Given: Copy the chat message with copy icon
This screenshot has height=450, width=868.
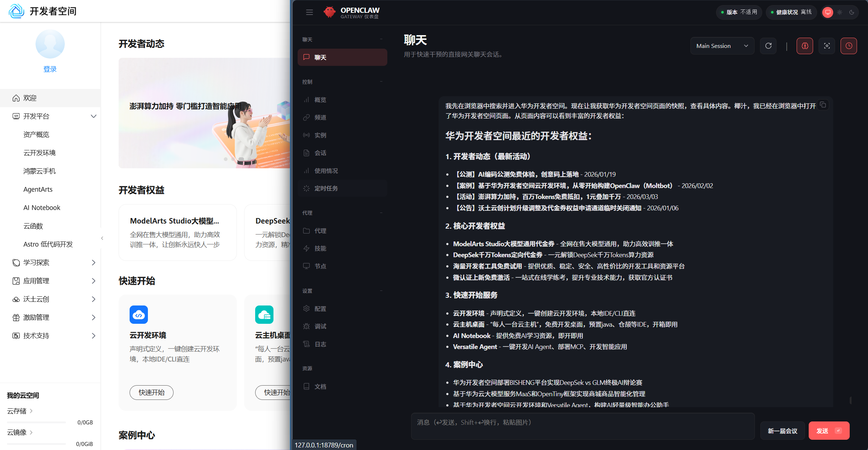Looking at the screenshot, I should coord(823,105).
